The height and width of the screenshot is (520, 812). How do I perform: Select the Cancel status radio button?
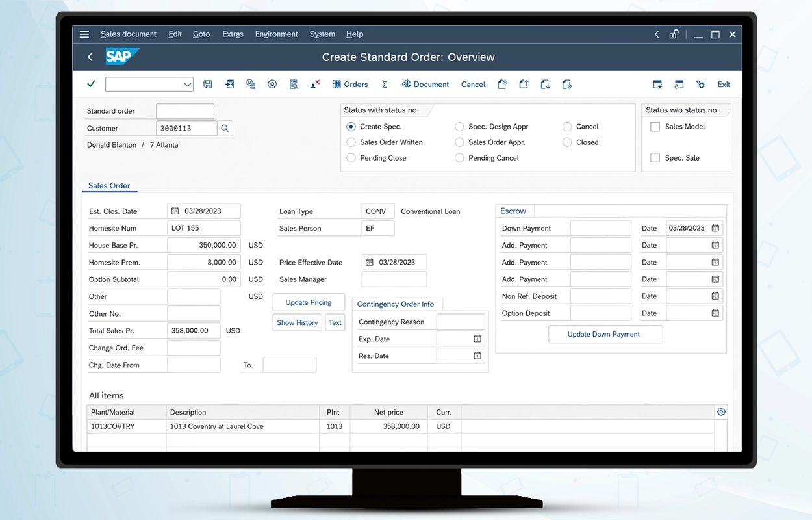coord(567,127)
